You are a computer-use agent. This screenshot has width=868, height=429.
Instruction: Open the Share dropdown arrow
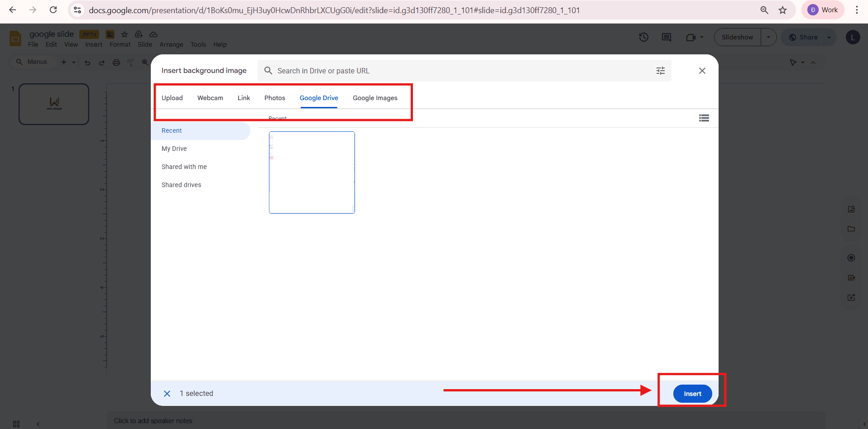[830, 37]
